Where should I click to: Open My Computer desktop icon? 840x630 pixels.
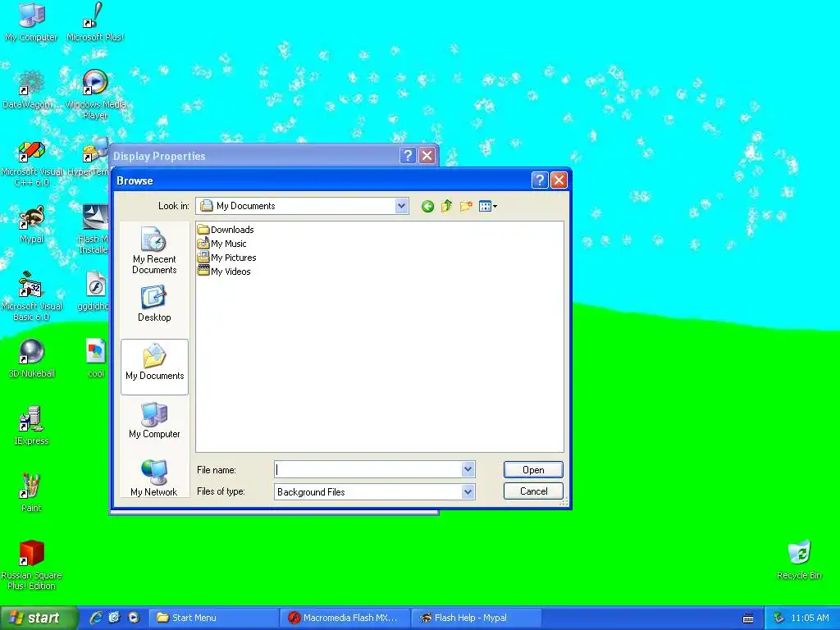click(x=32, y=21)
